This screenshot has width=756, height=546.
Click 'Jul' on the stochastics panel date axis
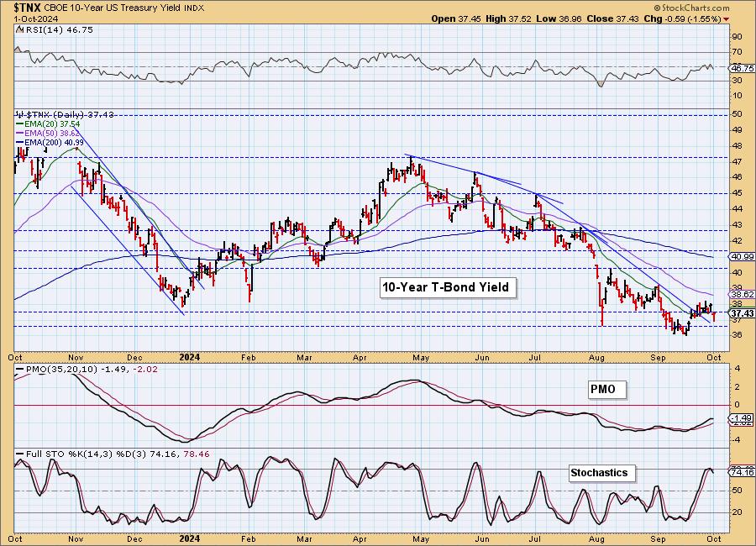point(533,538)
